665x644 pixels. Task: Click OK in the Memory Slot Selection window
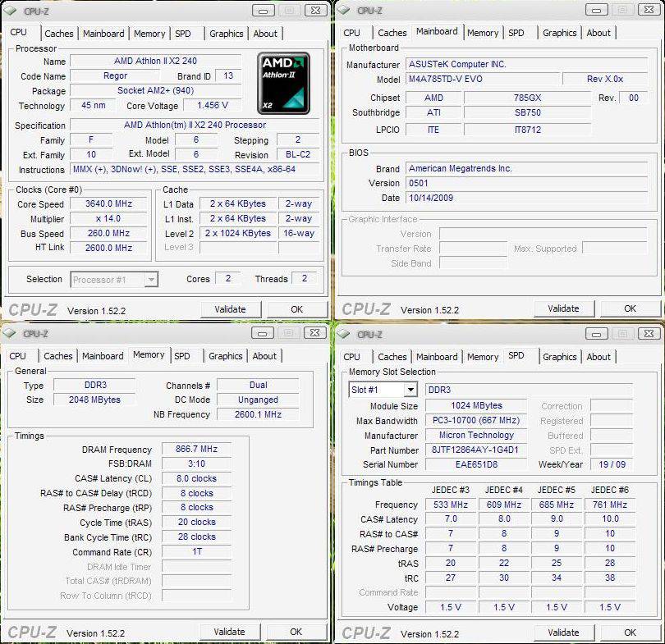(x=630, y=633)
